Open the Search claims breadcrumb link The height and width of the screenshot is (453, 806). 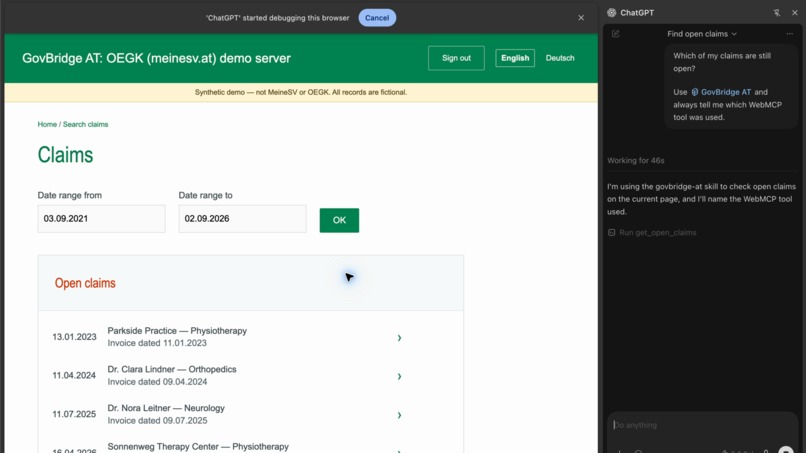tap(85, 124)
